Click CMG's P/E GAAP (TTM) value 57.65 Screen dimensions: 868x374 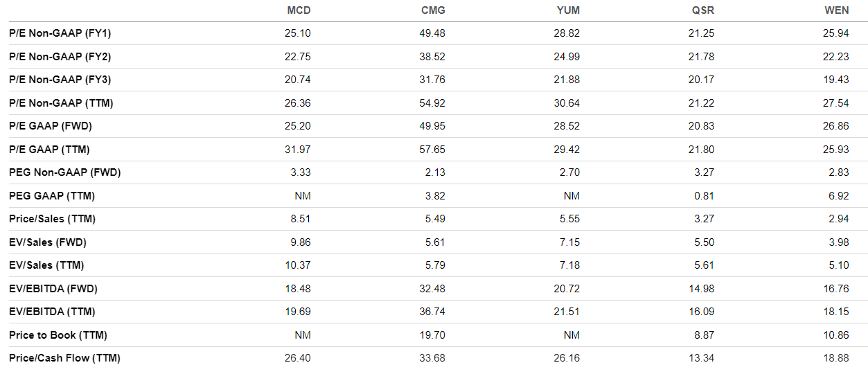(x=433, y=150)
